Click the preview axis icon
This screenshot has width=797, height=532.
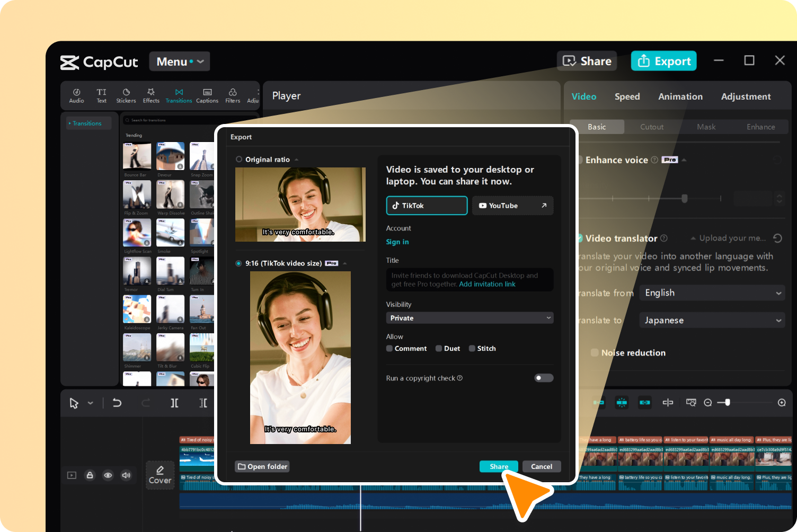click(668, 403)
